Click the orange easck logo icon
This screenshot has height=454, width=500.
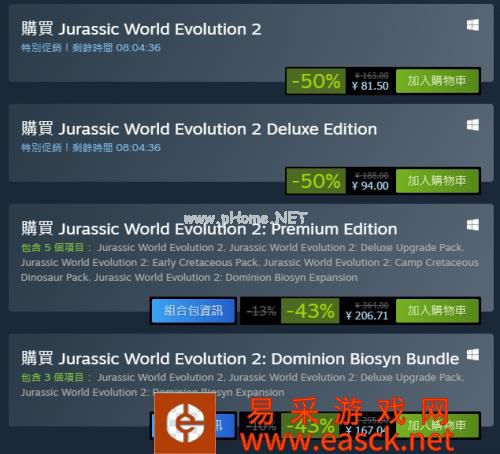185,423
